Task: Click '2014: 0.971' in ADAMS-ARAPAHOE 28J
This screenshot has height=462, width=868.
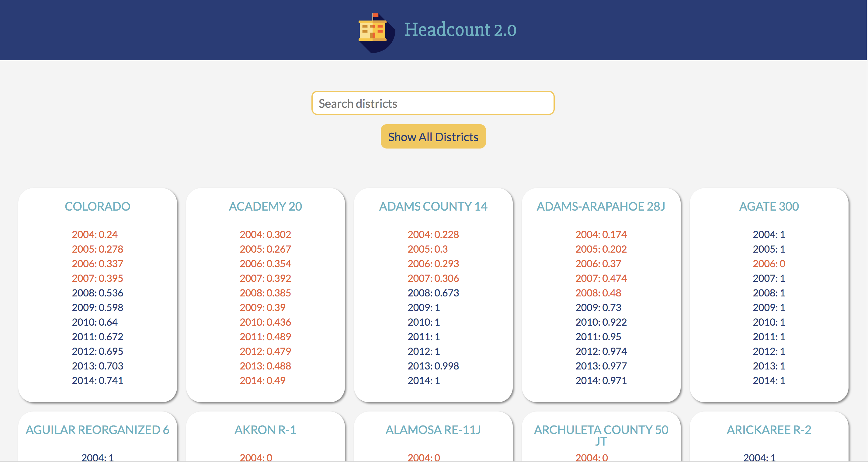Action: coord(601,381)
